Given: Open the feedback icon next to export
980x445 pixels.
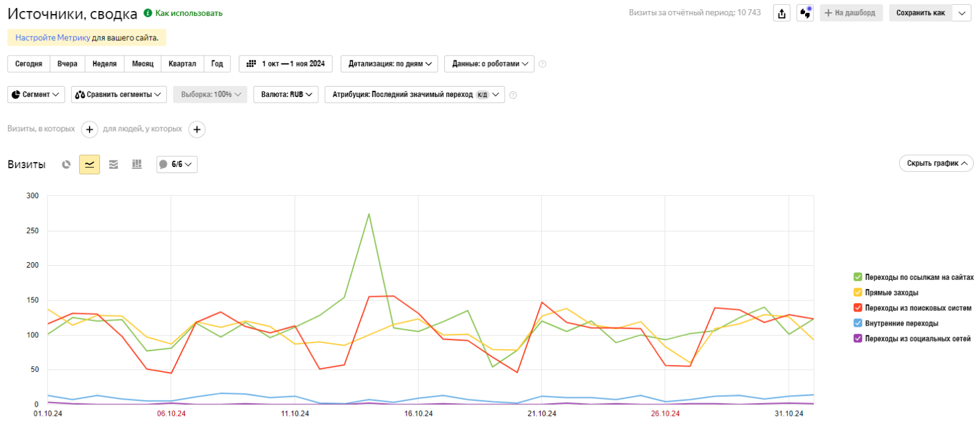Looking at the screenshot, I should click(805, 13).
